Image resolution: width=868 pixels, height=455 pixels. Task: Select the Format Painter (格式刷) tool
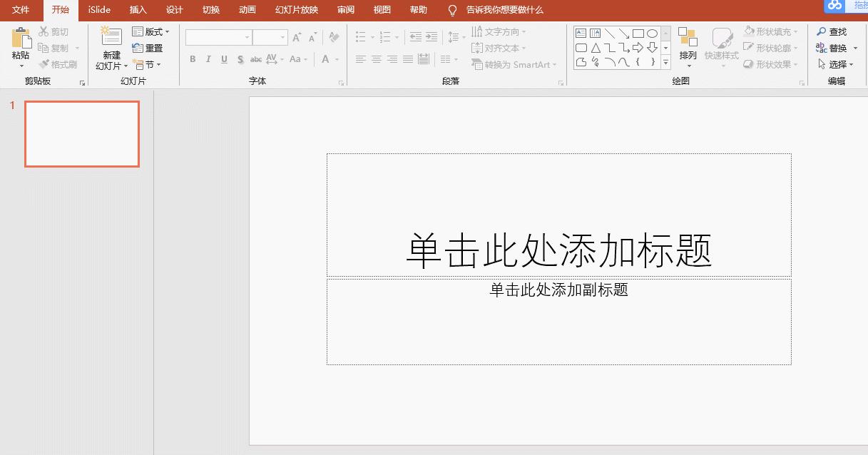pyautogui.click(x=57, y=63)
